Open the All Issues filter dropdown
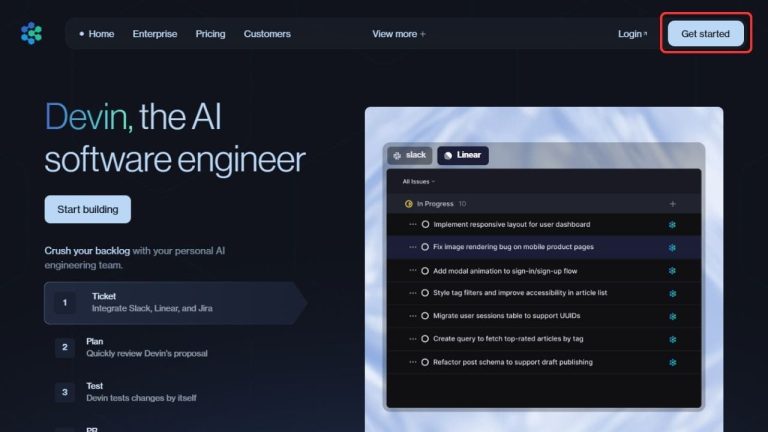The width and height of the screenshot is (768, 432). tap(418, 182)
